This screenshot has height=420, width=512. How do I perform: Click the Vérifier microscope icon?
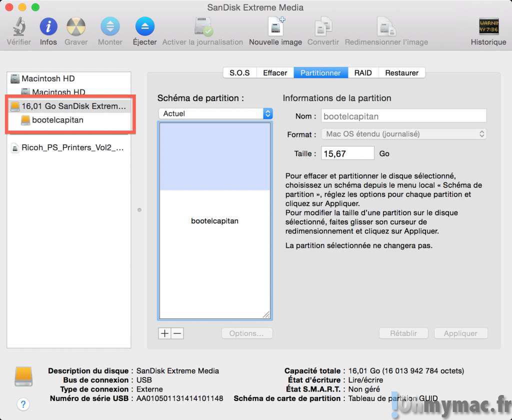(x=18, y=26)
